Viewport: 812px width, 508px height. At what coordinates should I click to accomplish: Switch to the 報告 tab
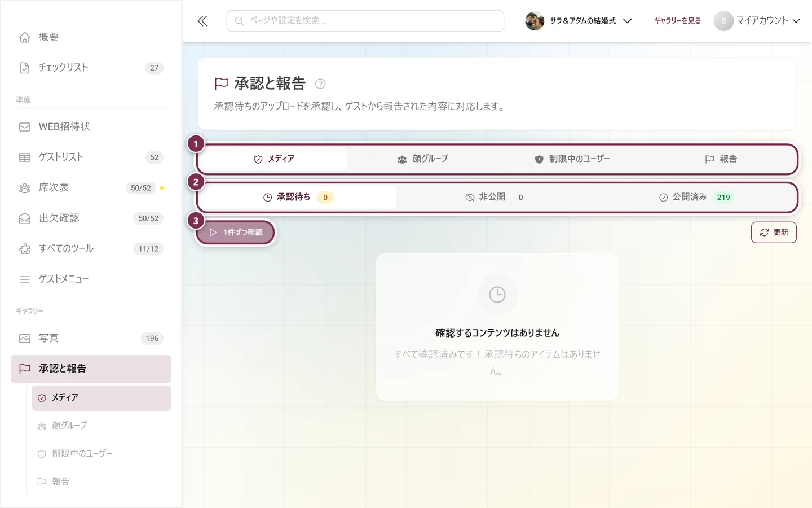click(721, 159)
